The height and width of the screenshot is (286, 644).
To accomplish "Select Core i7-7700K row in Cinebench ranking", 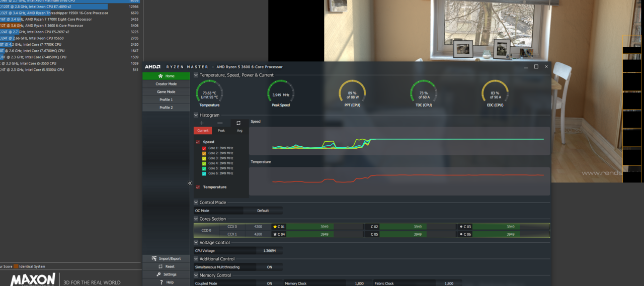I will click(70, 44).
